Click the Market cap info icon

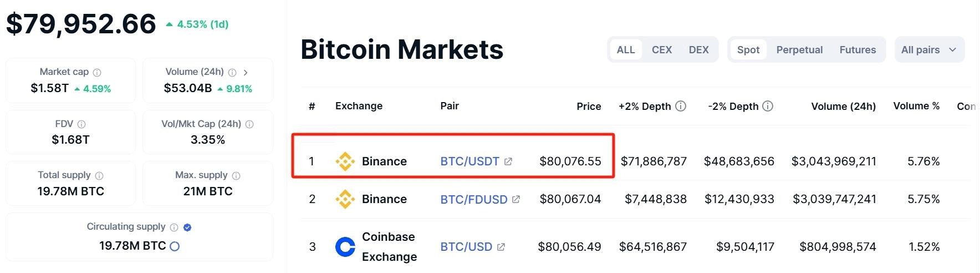(x=97, y=73)
